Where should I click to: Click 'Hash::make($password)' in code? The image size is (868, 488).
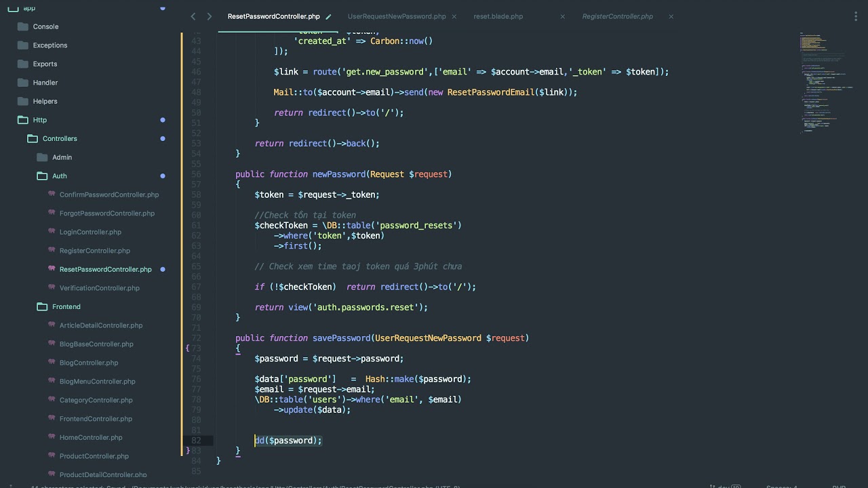pos(416,379)
